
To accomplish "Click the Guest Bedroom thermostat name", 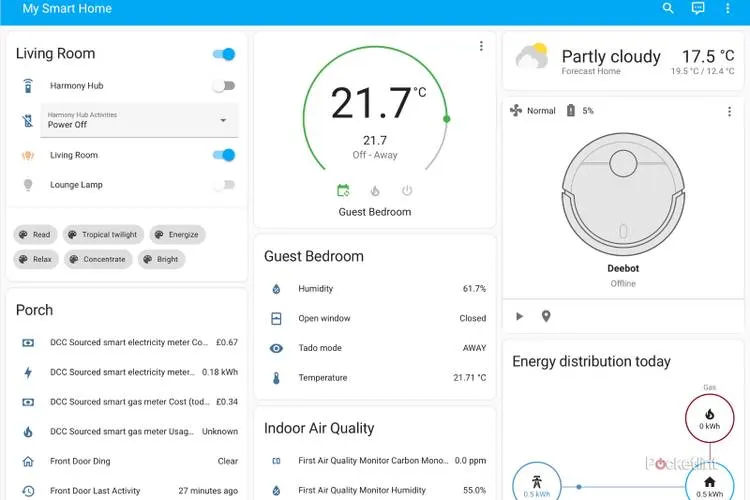I will point(375,212).
